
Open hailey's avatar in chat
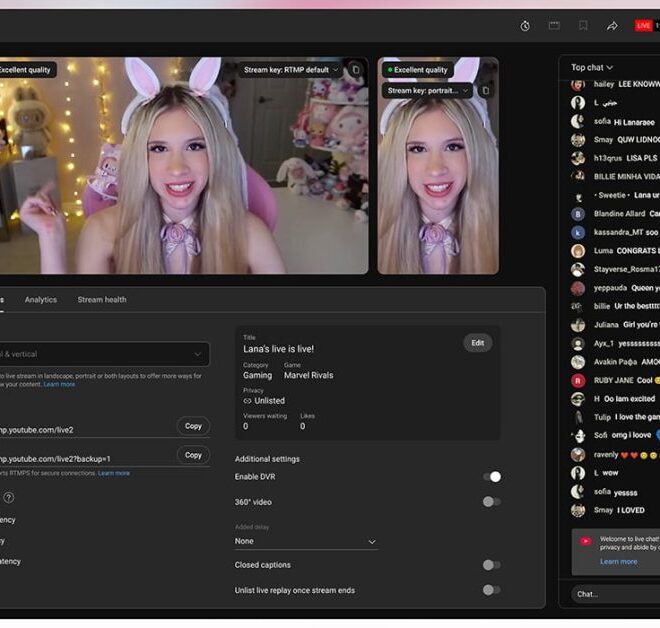578,84
